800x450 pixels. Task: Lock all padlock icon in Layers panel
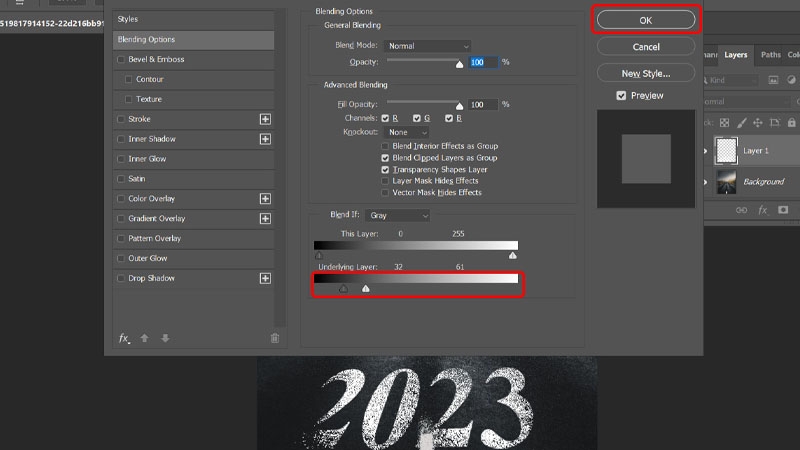pyautogui.click(x=791, y=123)
